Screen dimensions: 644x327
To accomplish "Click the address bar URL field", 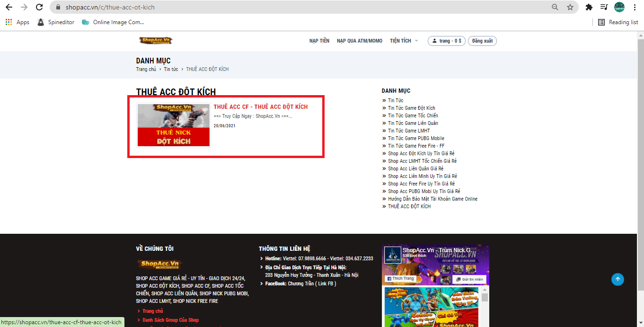I will point(303,7).
